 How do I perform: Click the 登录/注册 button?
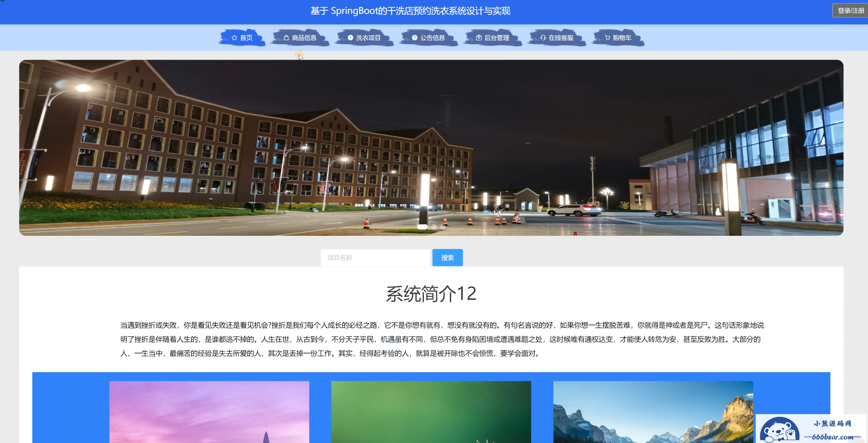point(850,10)
